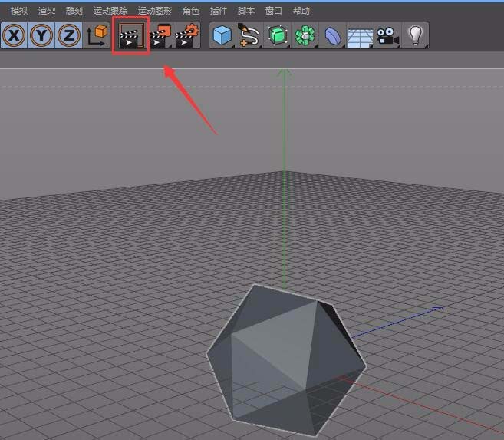Image resolution: width=504 pixels, height=440 pixels.
Task: Open the 帮助 menu
Action: tap(301, 11)
